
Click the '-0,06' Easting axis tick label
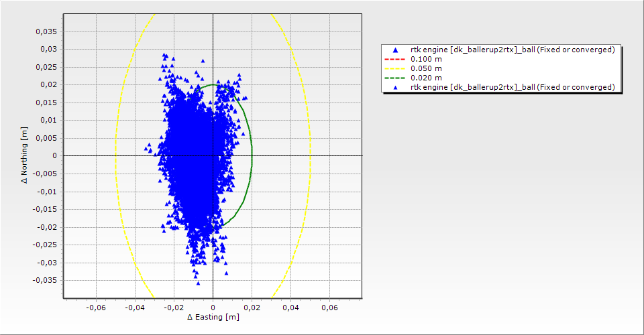click(x=96, y=308)
